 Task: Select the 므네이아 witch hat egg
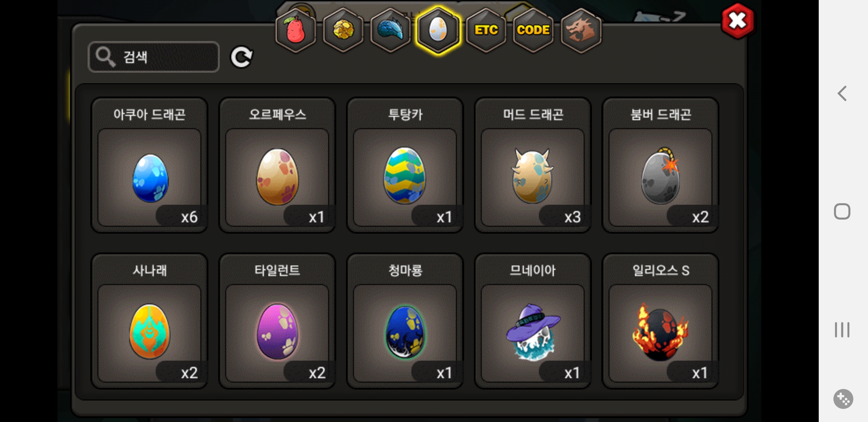tap(533, 321)
